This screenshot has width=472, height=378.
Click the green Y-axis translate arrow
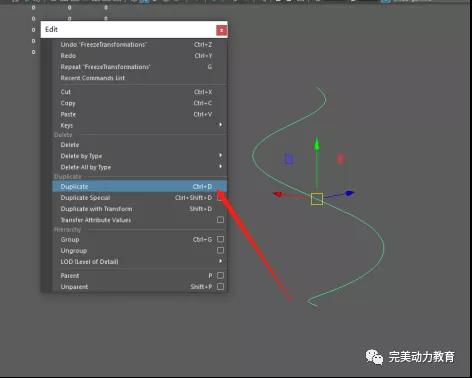pyautogui.click(x=317, y=144)
